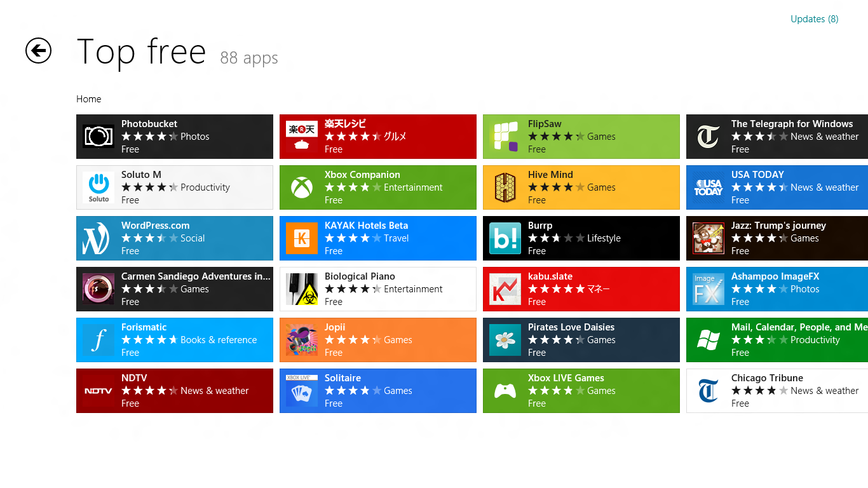
Task: Select the FlipSaw title text
Action: coord(545,124)
